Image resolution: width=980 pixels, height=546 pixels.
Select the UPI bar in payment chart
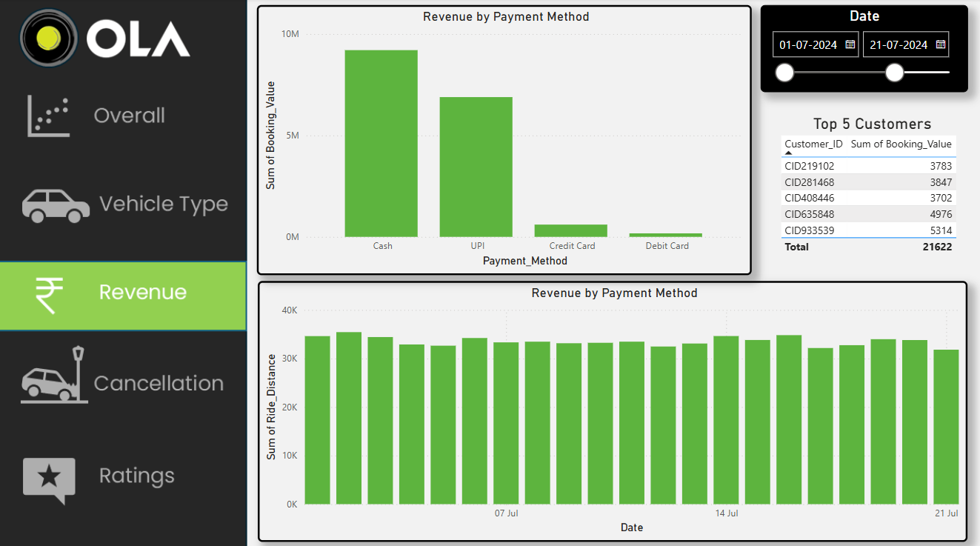point(476,167)
